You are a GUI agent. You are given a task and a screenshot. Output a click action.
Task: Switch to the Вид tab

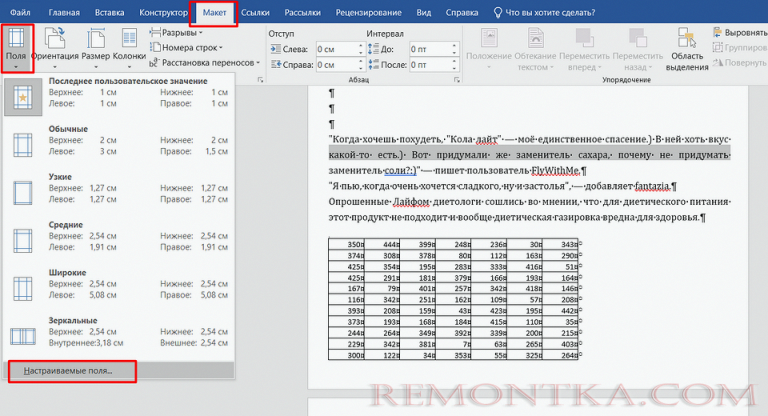(424, 12)
